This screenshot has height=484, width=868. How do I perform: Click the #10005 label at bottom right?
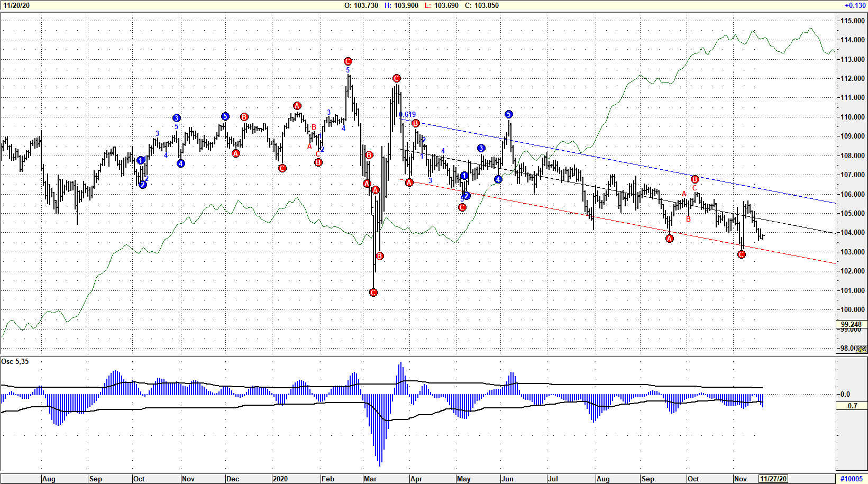point(851,479)
